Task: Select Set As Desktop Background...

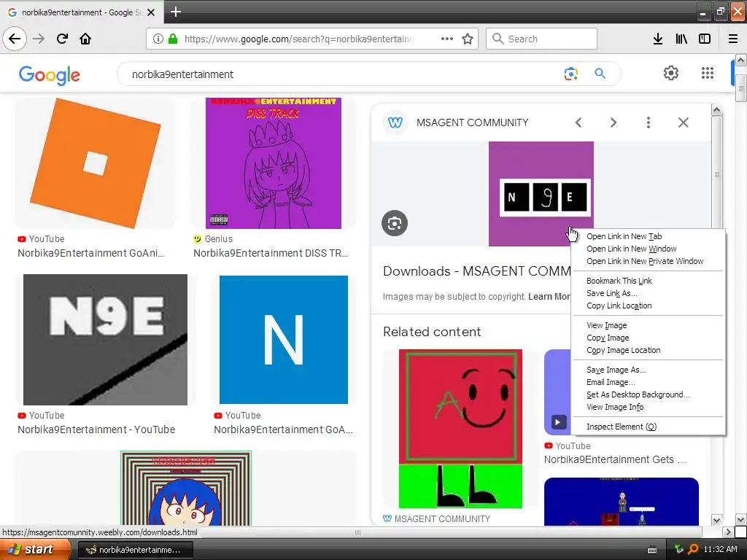Action: coord(638,394)
